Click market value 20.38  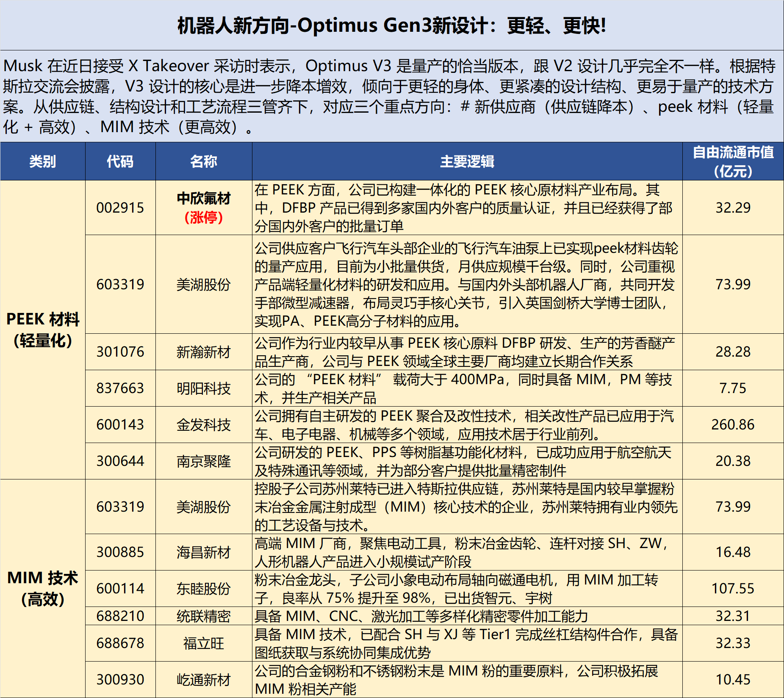tap(733, 461)
